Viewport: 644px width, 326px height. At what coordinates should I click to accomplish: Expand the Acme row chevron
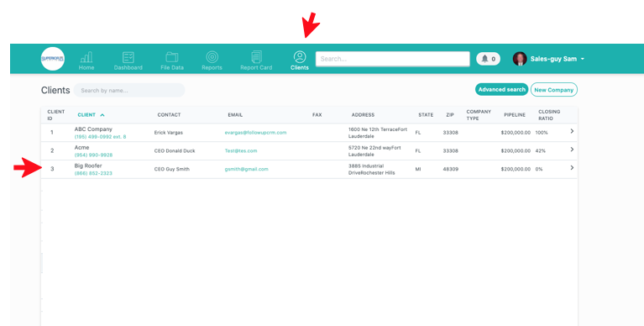[572, 150]
